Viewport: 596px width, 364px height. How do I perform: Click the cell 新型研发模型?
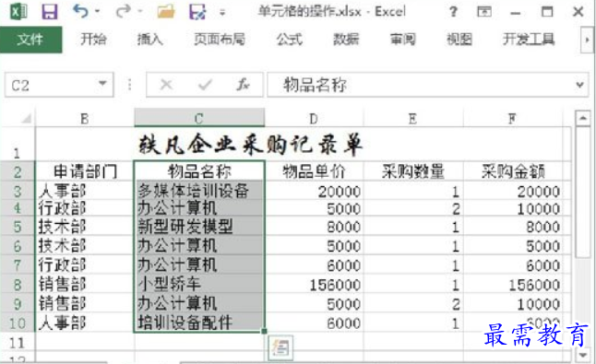(199, 227)
